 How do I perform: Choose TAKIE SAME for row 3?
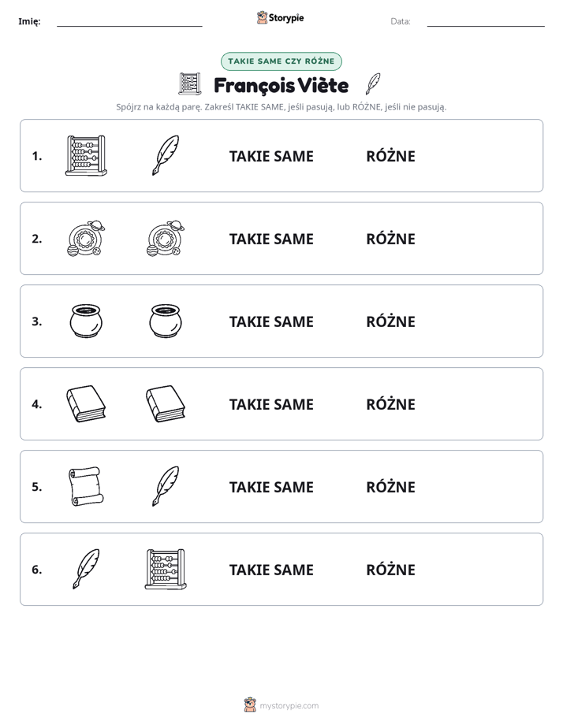(x=271, y=321)
